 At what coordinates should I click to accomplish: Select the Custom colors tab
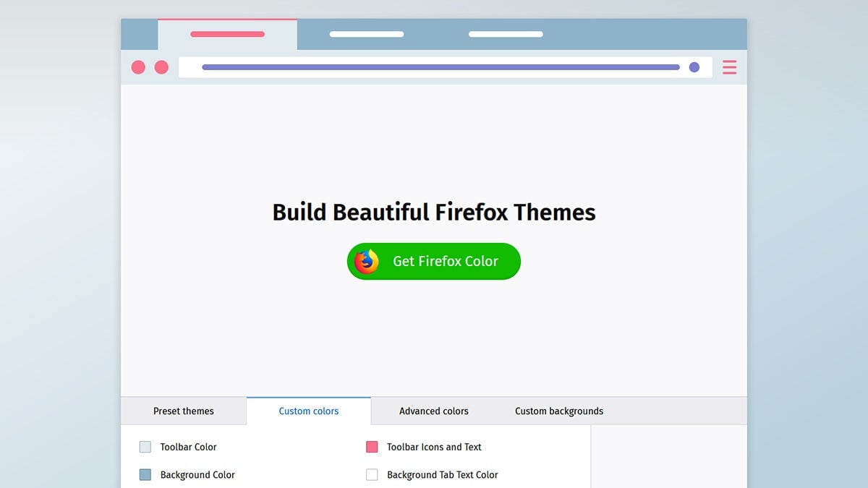click(x=308, y=411)
